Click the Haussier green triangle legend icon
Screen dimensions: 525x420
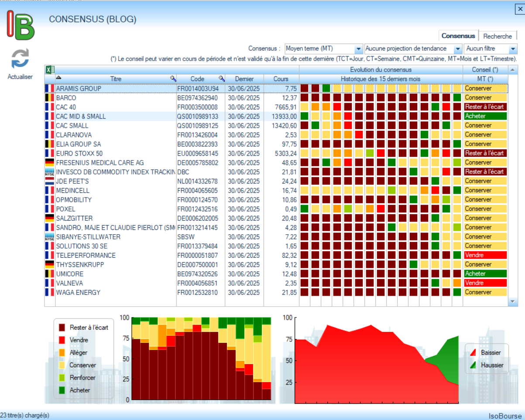point(473,365)
